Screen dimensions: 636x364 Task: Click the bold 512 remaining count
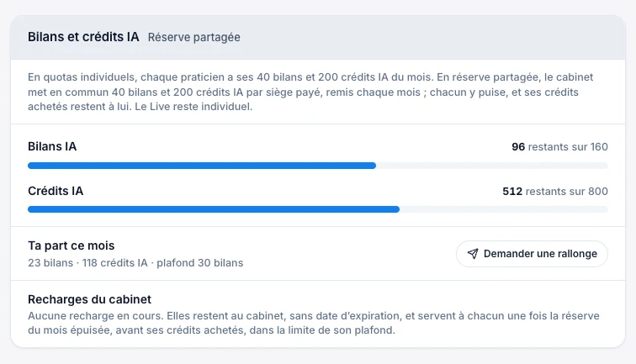(x=512, y=192)
